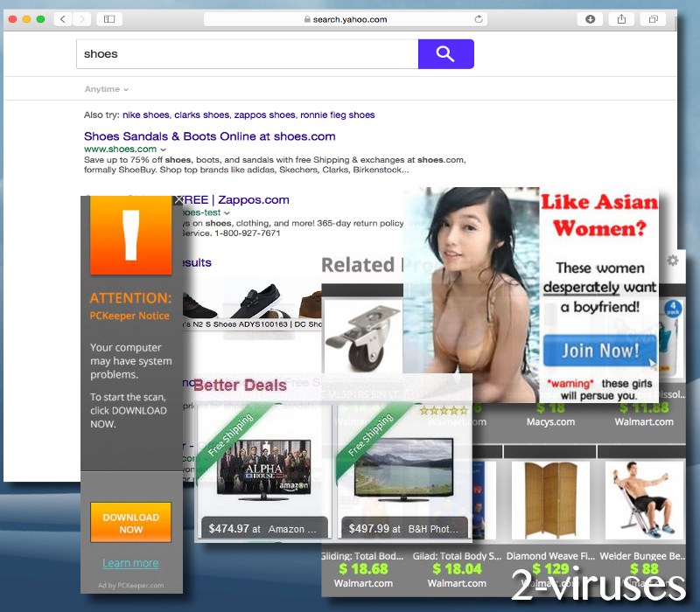Click the gear icon on the Related Products ad
This screenshot has width=700, height=612.
tap(672, 261)
